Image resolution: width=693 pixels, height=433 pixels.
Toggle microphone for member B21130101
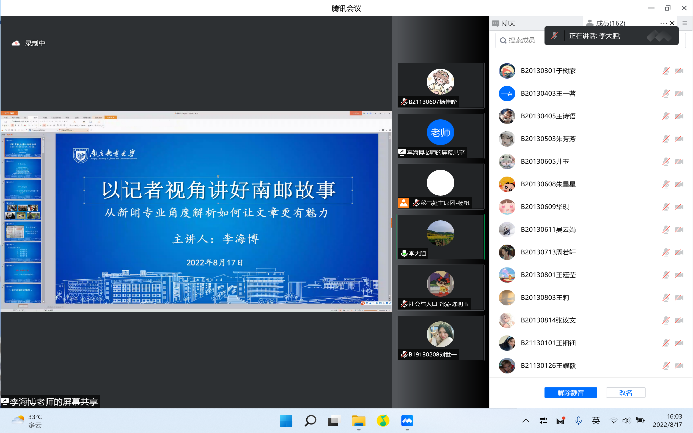click(665, 344)
